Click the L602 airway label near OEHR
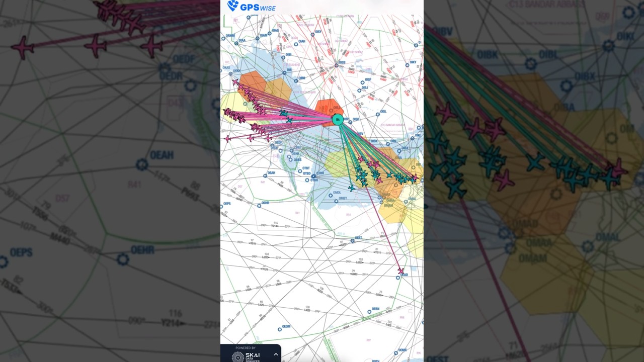Screen dimensions: 644x362 265,257
